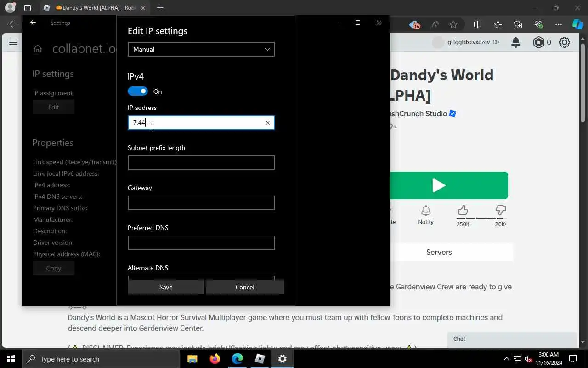Go back in the Edge browser
The image size is (588, 368).
13,24
